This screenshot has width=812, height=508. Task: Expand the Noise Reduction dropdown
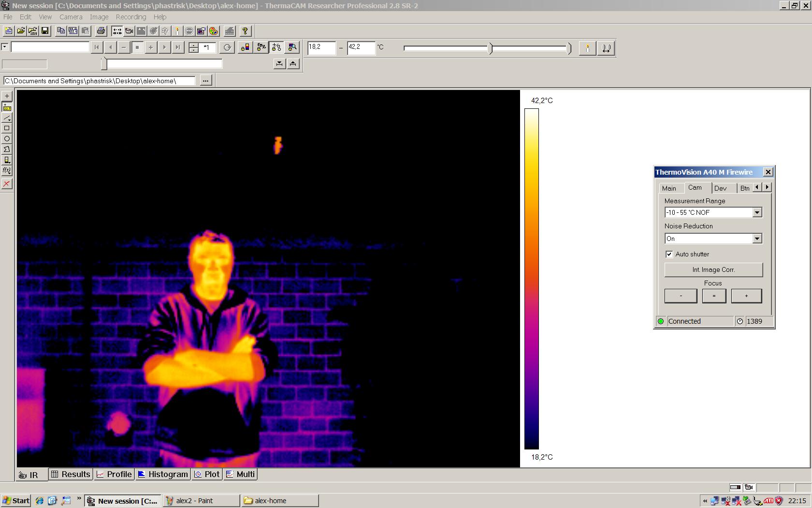(757, 239)
